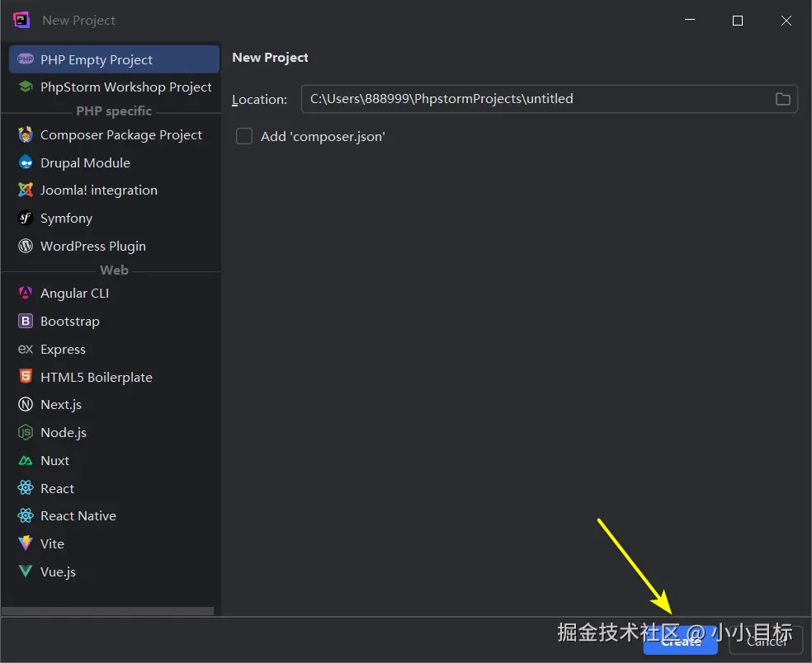Image resolution: width=812 pixels, height=663 pixels.
Task: Pick Angular CLI label
Action: pyautogui.click(x=74, y=294)
